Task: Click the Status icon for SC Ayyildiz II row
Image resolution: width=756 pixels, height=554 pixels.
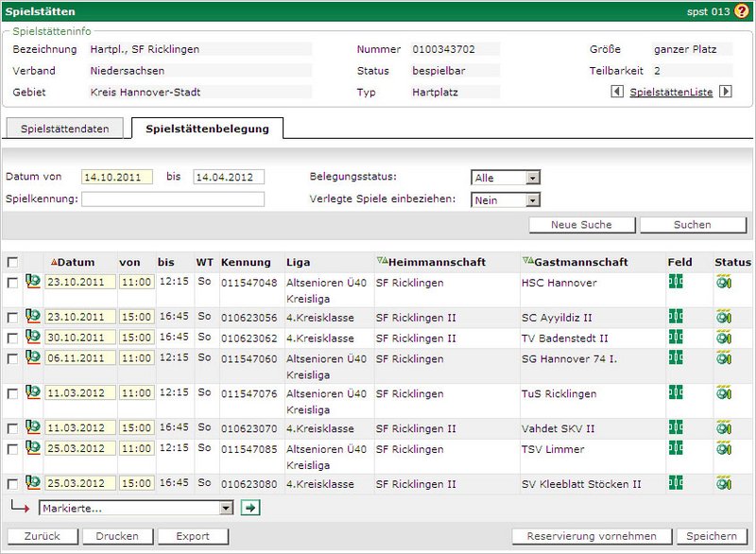Action: [x=724, y=317]
